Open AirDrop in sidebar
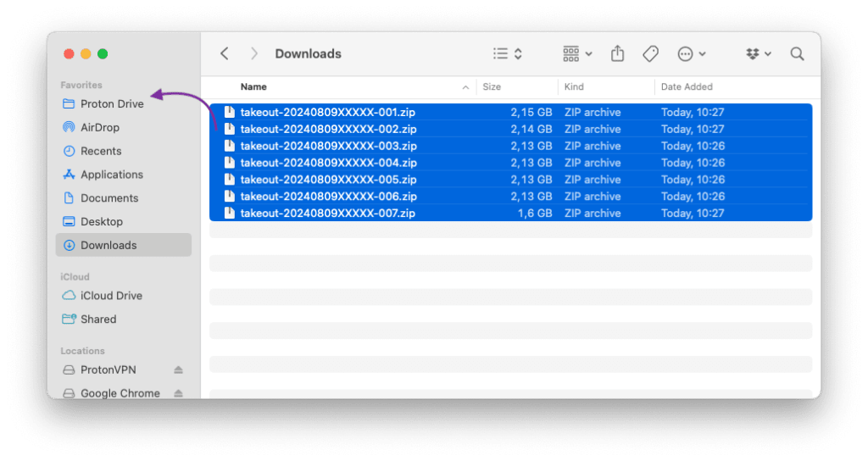868x461 pixels. 124,127
